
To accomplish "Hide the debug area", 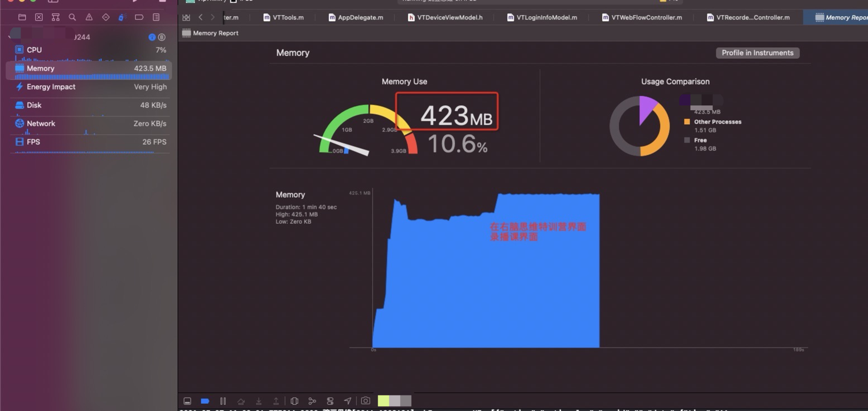I will [187, 401].
